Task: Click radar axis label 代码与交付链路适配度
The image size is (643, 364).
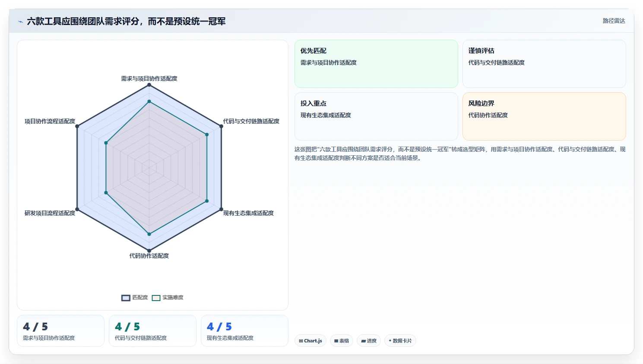Action: click(x=251, y=121)
